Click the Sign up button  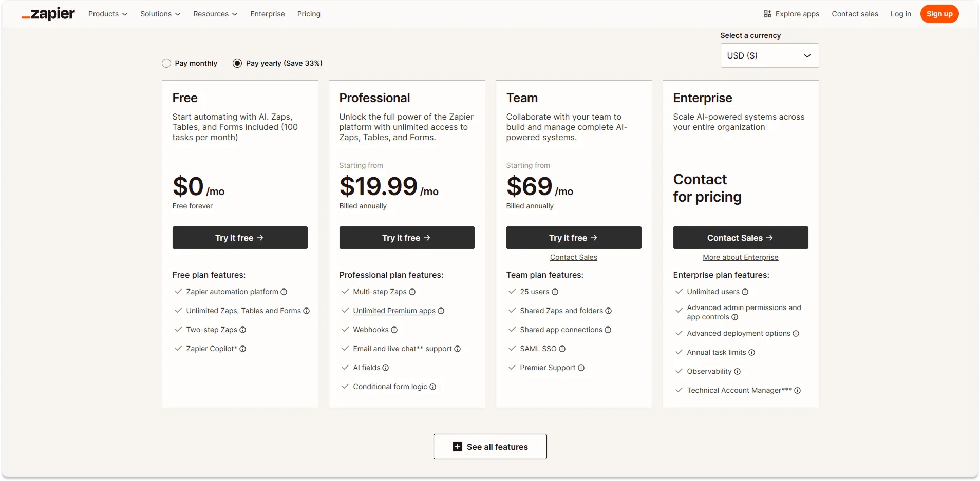point(939,14)
